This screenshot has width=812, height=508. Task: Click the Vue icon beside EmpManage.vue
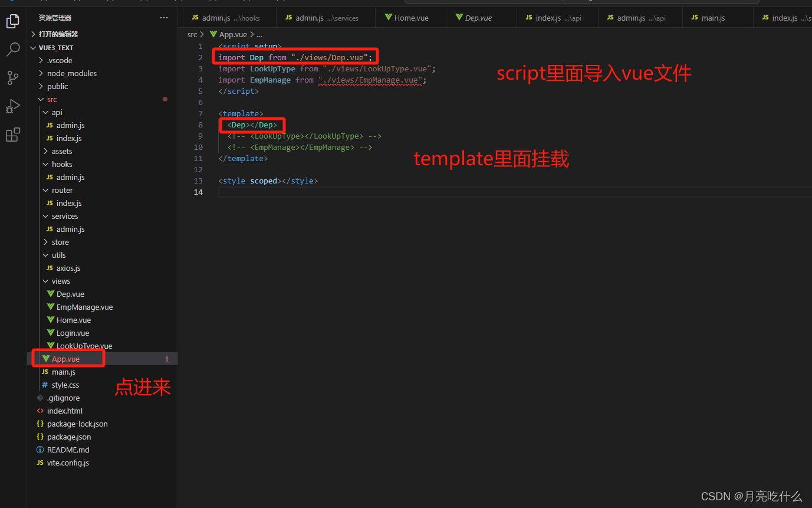coord(51,307)
